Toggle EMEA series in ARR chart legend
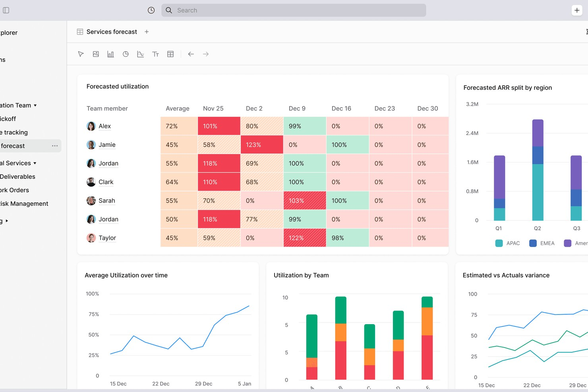 [542, 243]
